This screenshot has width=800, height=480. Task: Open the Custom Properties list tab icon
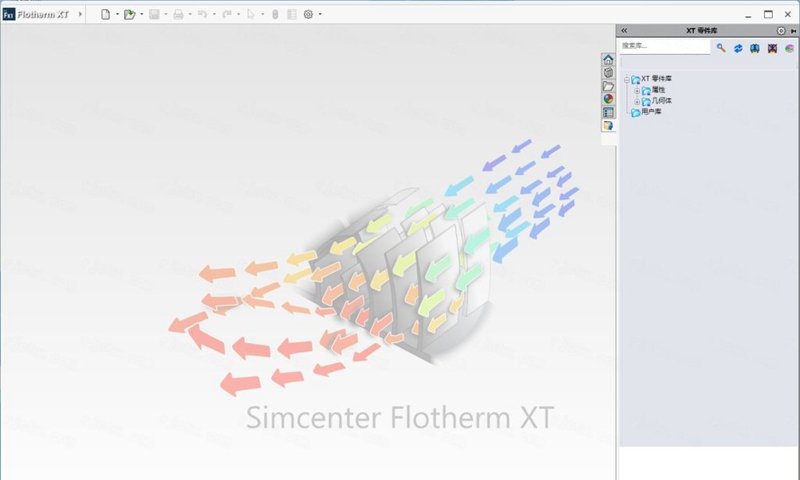point(608,112)
